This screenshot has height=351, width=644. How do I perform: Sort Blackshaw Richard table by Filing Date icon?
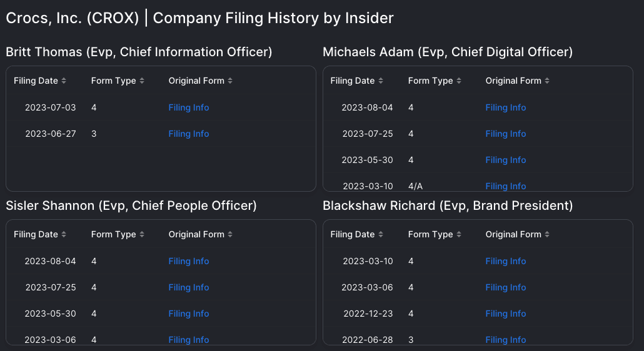pos(381,235)
